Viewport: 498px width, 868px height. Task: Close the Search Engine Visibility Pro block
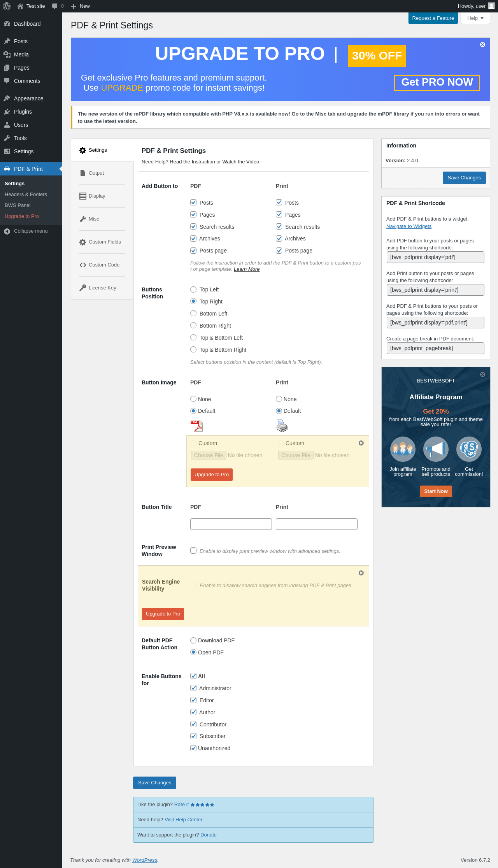(361, 573)
